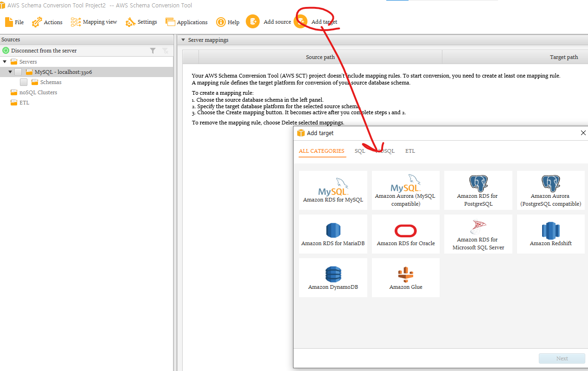Switch to ALL CATEGORIES tab
This screenshot has width=588, height=371.
point(322,151)
